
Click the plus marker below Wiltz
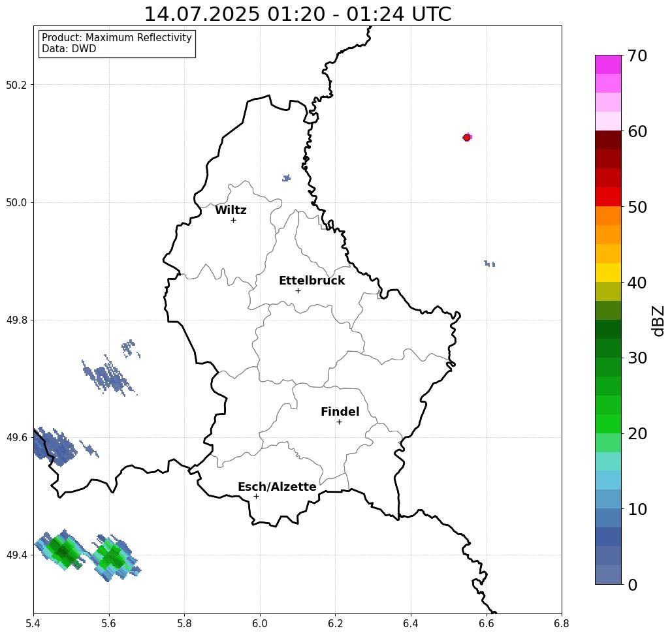(234, 221)
